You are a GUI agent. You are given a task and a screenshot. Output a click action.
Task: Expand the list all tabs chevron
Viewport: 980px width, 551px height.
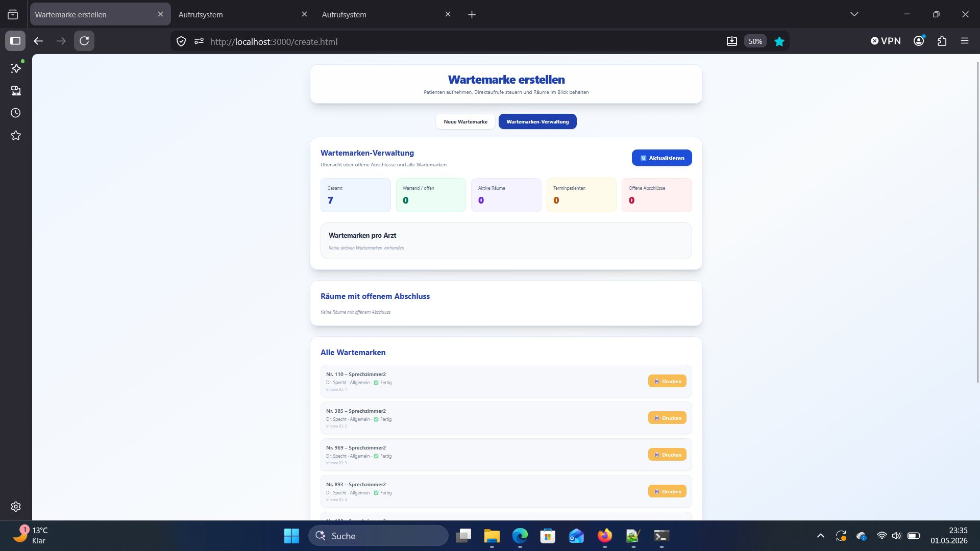[x=854, y=14]
